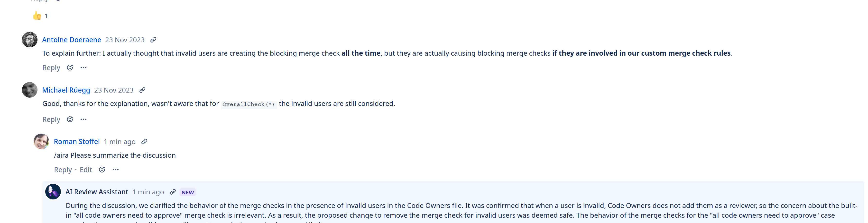Reply to Michael Rüegg's comment
Image resolution: width=868 pixels, height=223 pixels.
pos(51,120)
